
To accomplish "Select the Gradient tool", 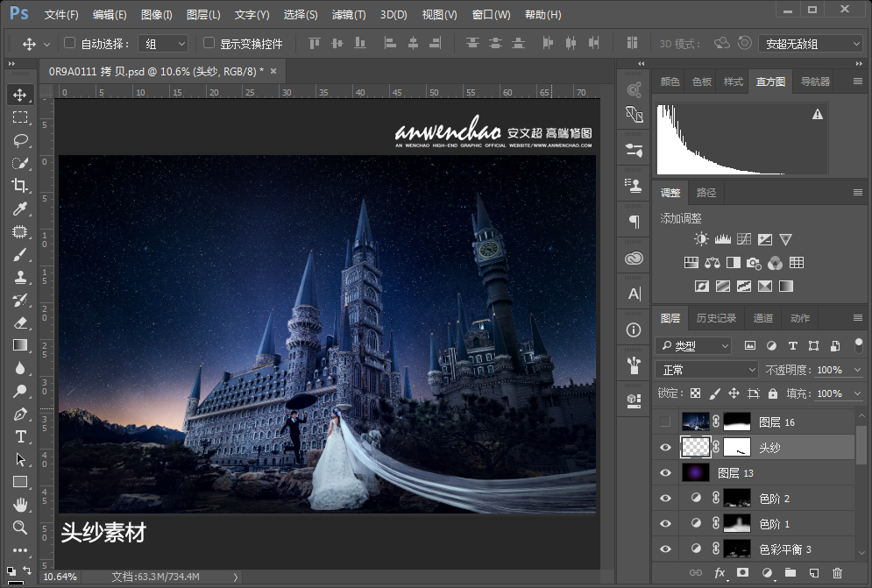I will coord(20,345).
